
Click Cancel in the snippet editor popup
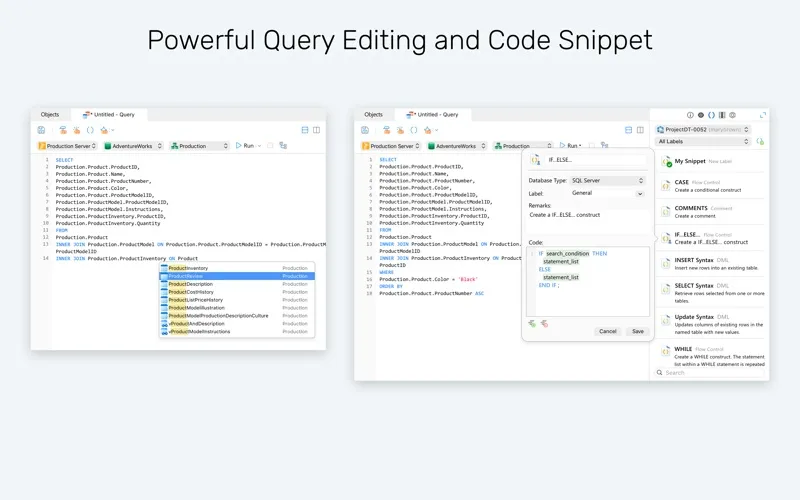pos(608,332)
